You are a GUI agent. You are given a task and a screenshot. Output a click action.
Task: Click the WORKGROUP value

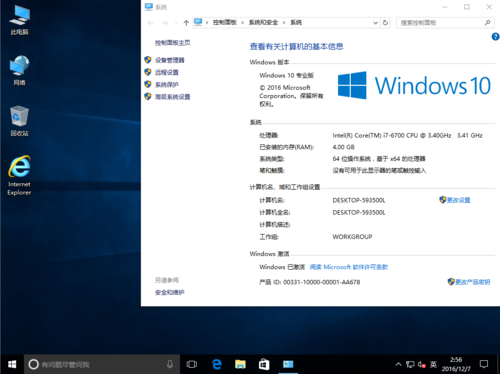(352, 237)
